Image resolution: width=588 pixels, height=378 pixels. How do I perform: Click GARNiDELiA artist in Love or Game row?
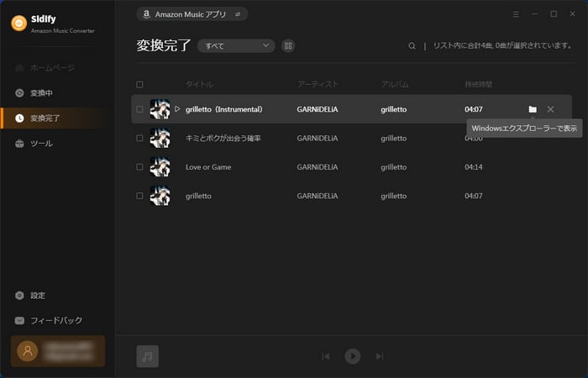click(318, 167)
